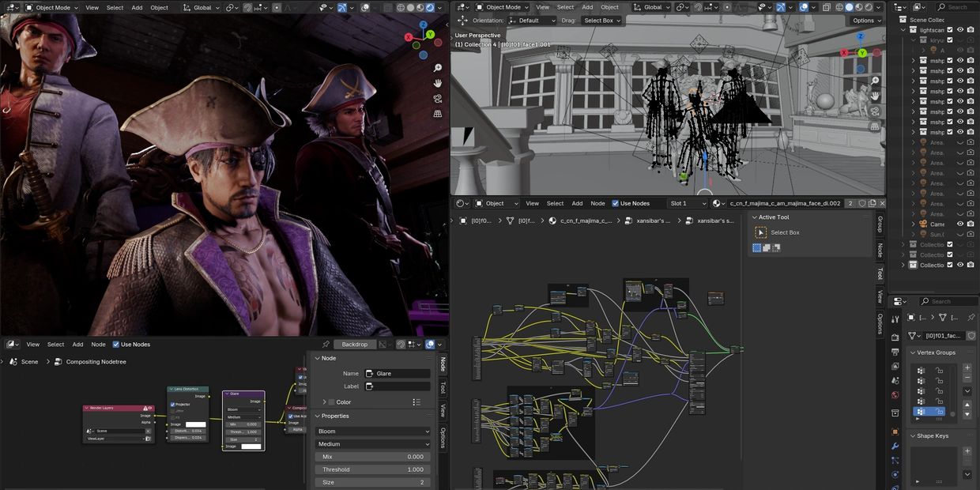Open Add menu in right viewport header

pos(587,7)
